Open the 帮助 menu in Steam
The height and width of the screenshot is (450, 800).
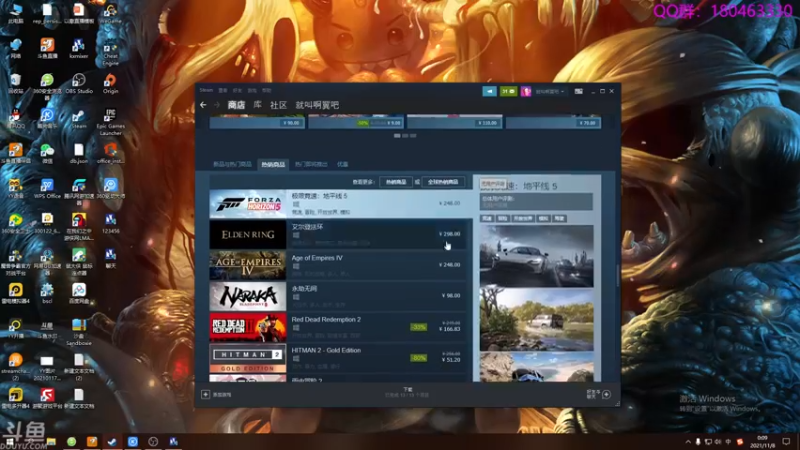coord(267,90)
